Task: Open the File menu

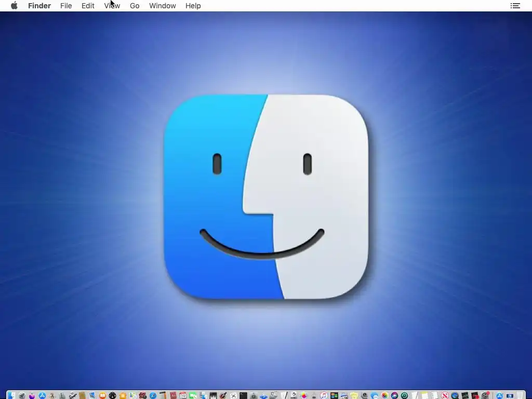Action: point(66,6)
